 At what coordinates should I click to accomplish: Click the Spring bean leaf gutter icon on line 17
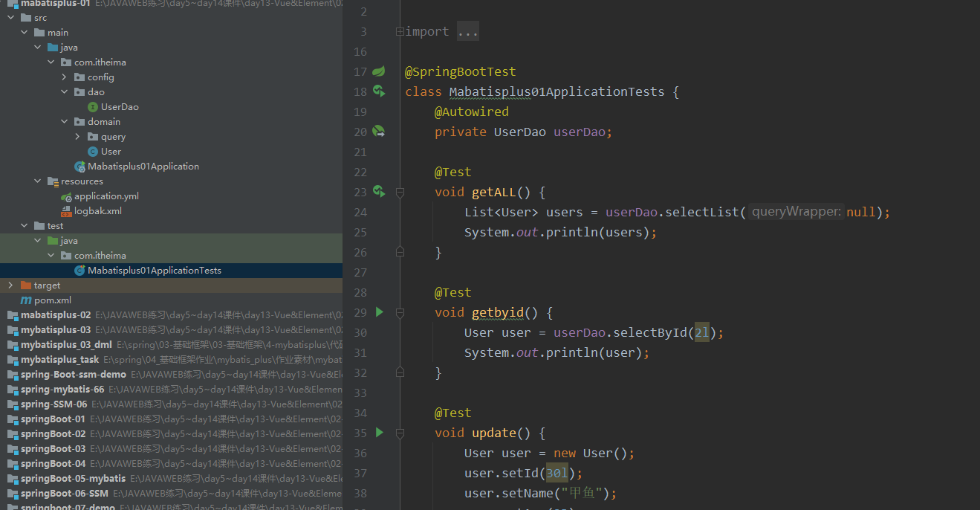379,71
